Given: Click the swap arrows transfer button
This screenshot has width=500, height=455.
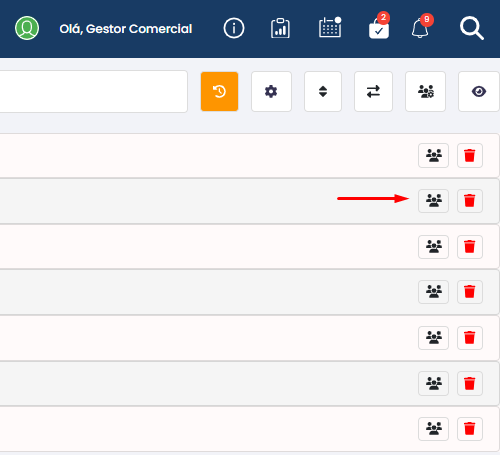Looking at the screenshot, I should pos(373,91).
